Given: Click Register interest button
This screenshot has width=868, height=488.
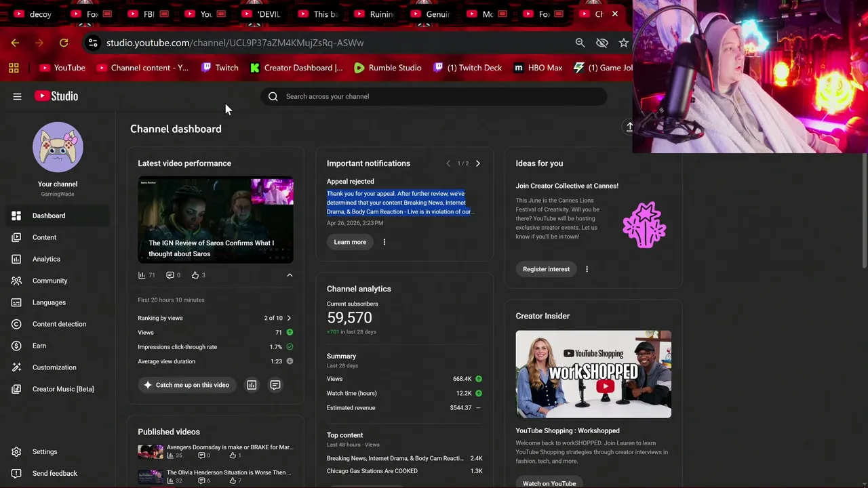Looking at the screenshot, I should (546, 269).
